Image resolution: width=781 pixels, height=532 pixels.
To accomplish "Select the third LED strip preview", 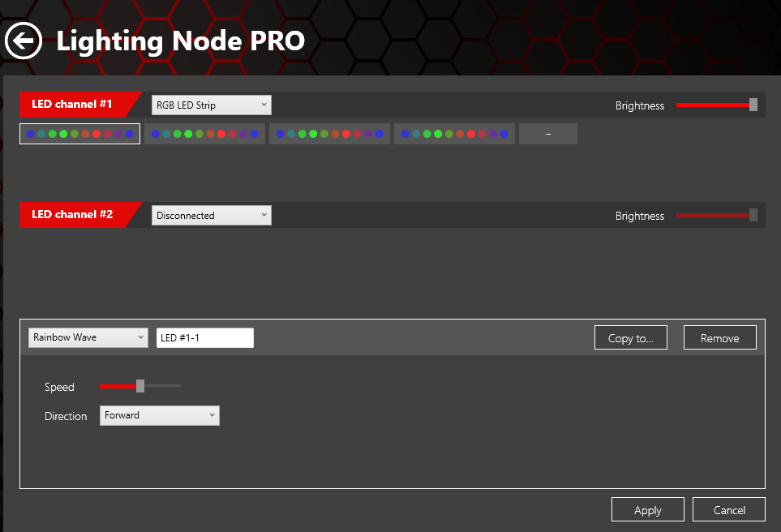I will click(329, 133).
